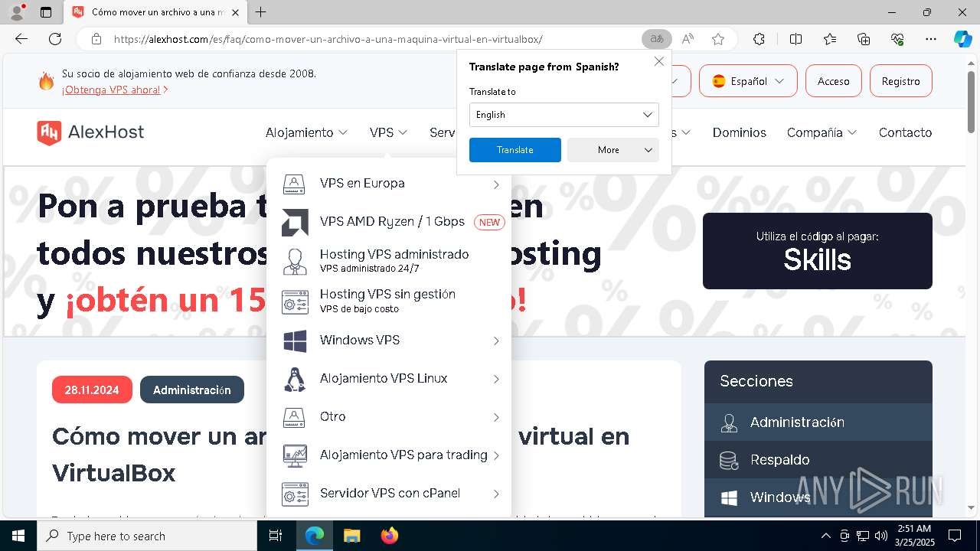Viewport: 980px width, 551px height.
Task: Reload the page with Refresh icon
Action: point(55,39)
